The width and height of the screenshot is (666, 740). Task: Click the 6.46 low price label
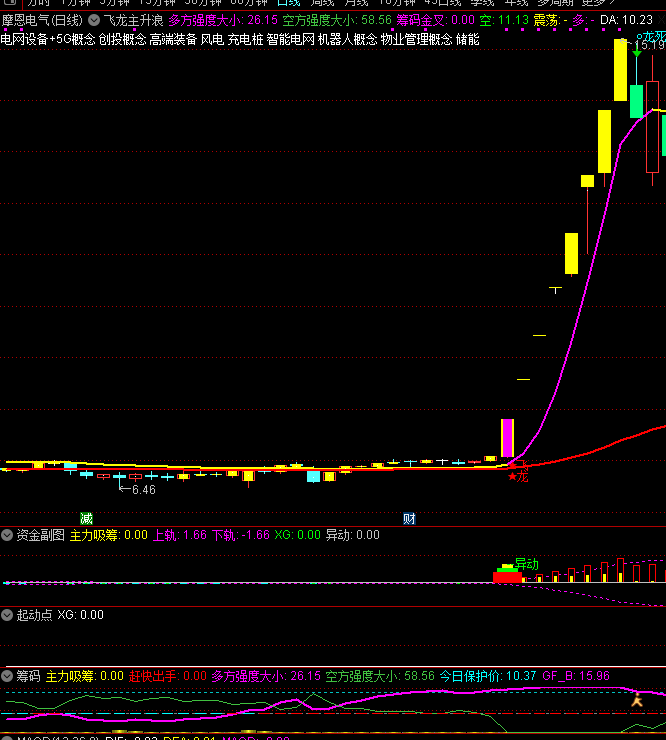pos(143,490)
